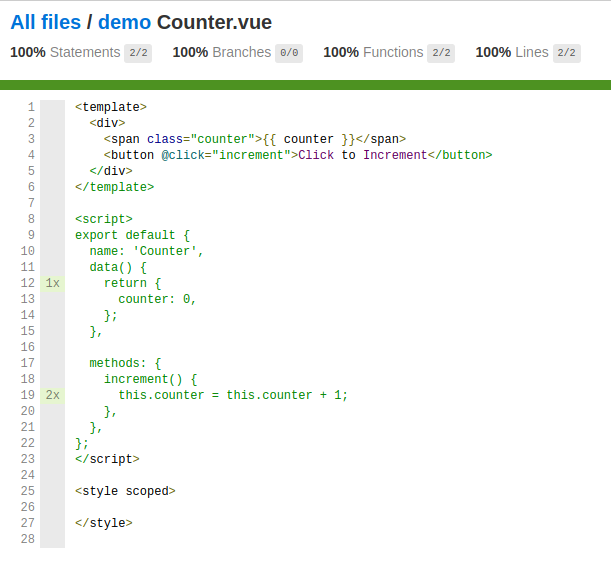611x561 pixels.
Task: Click the closing </style> tag
Action: (104, 523)
